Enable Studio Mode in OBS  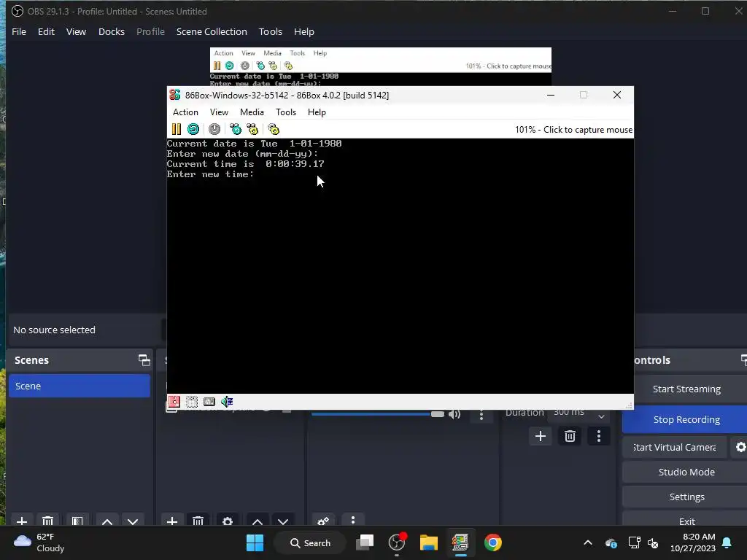[686, 472]
